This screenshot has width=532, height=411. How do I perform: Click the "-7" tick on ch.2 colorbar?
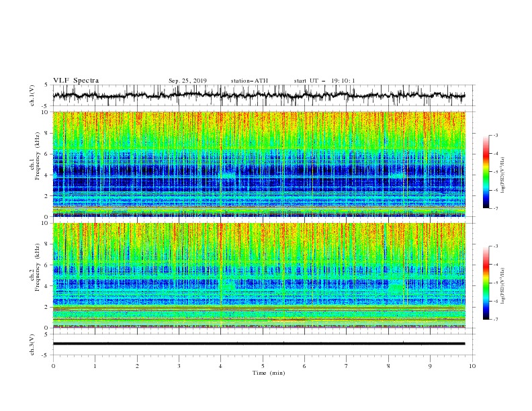pos(495,319)
